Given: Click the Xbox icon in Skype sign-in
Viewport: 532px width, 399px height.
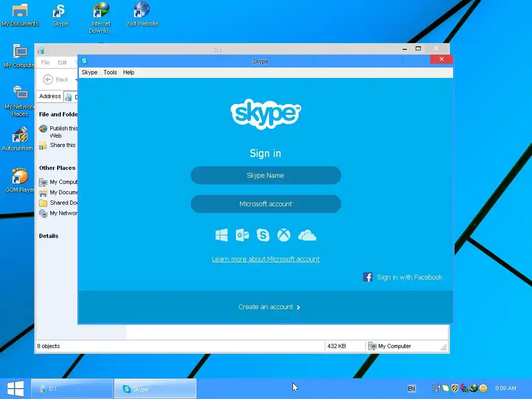Looking at the screenshot, I should [284, 235].
